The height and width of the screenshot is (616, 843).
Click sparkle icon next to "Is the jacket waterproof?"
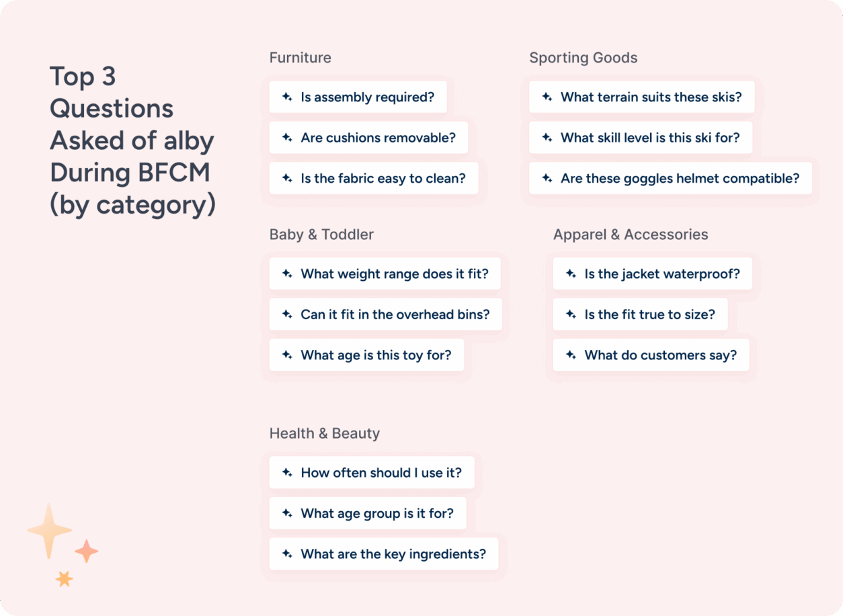click(571, 274)
